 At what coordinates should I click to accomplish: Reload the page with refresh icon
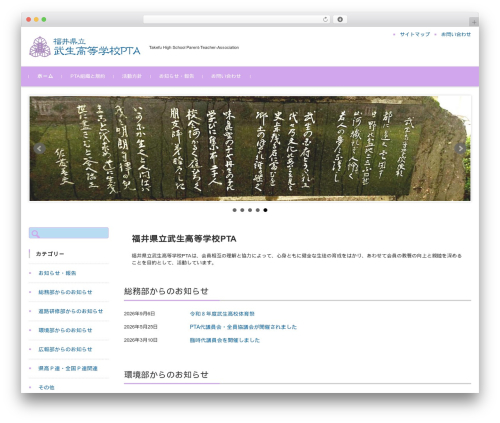click(x=325, y=19)
